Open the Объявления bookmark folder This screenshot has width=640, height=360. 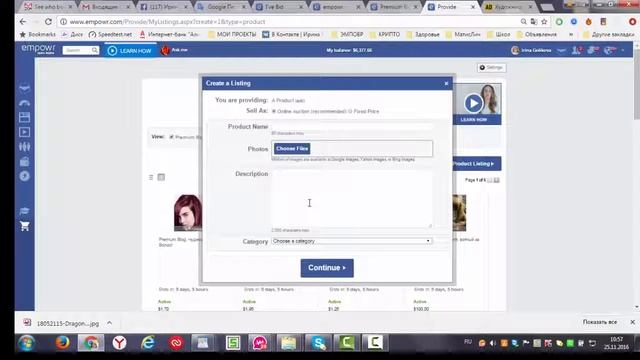point(537,35)
